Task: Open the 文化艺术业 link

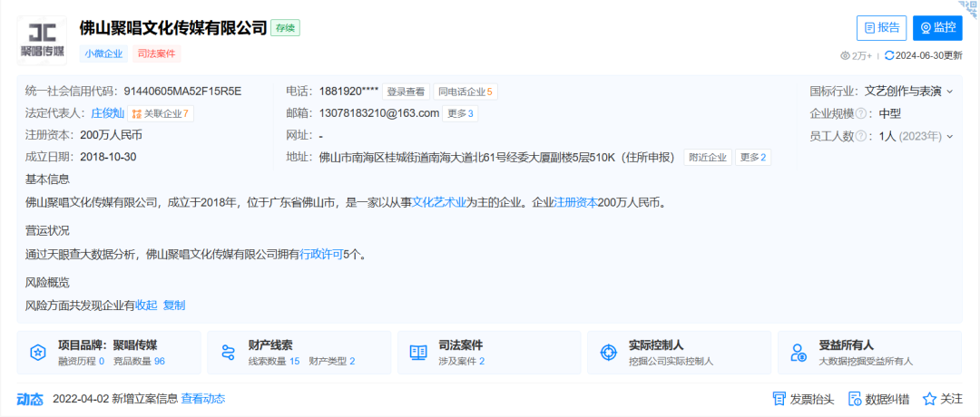Action: [439, 202]
